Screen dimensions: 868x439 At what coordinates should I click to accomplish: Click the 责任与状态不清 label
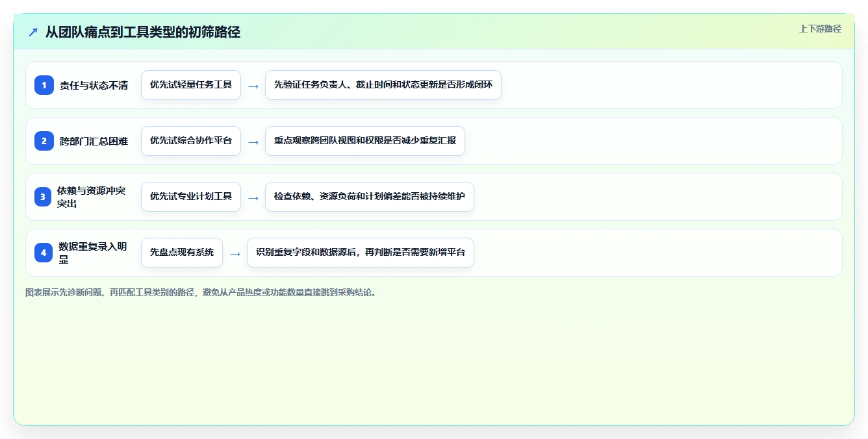point(94,85)
